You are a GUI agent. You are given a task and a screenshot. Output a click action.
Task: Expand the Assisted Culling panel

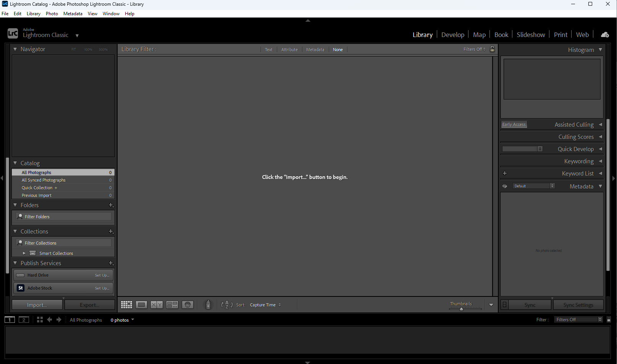point(601,124)
